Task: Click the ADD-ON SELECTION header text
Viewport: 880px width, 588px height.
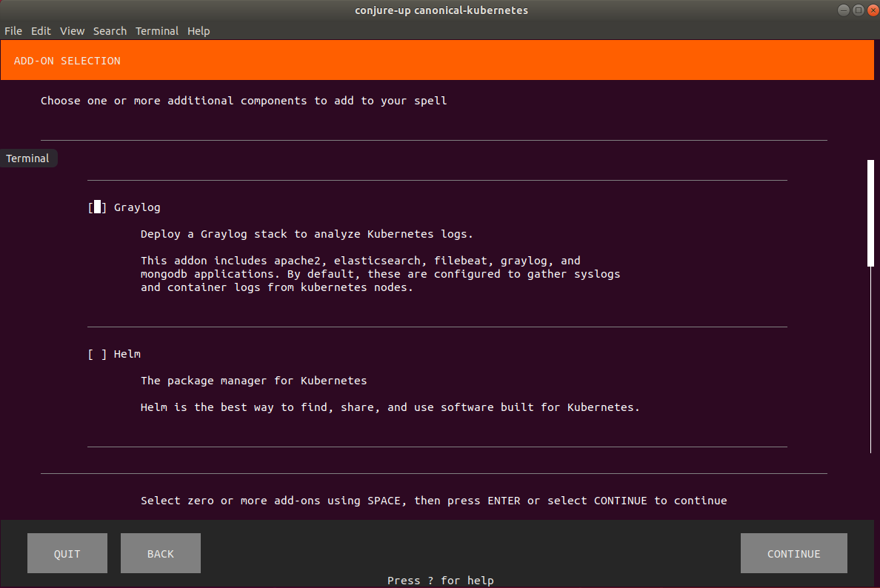Action: tap(67, 61)
